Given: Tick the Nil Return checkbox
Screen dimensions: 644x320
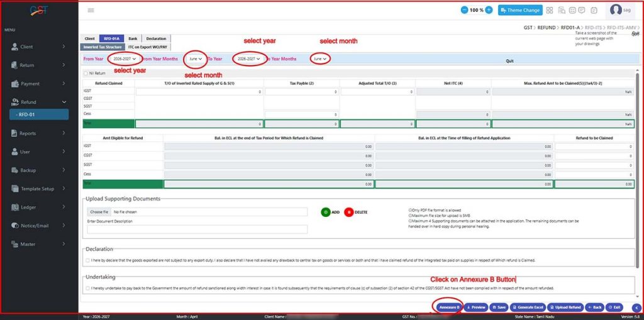Looking at the screenshot, I should pyautogui.click(x=86, y=73).
